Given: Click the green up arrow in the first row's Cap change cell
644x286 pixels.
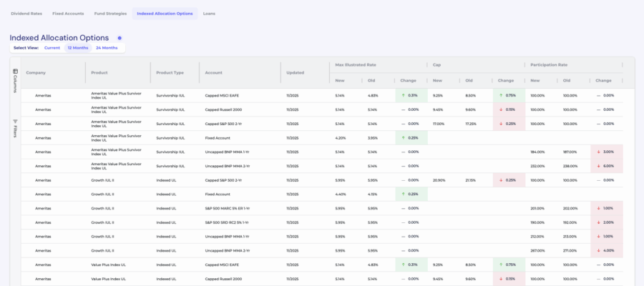Looking at the screenshot, I should 502,95.
